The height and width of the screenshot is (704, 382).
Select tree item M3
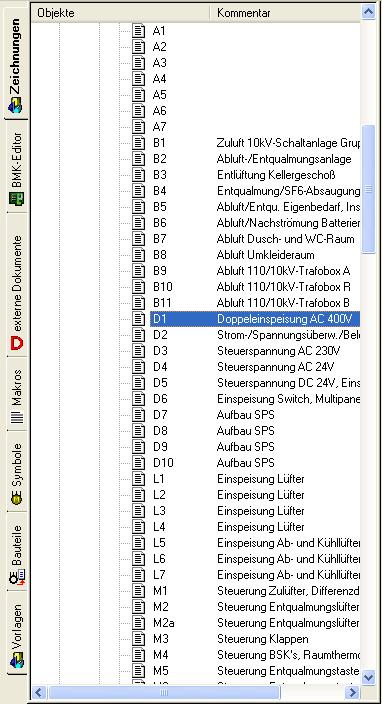tap(160, 639)
